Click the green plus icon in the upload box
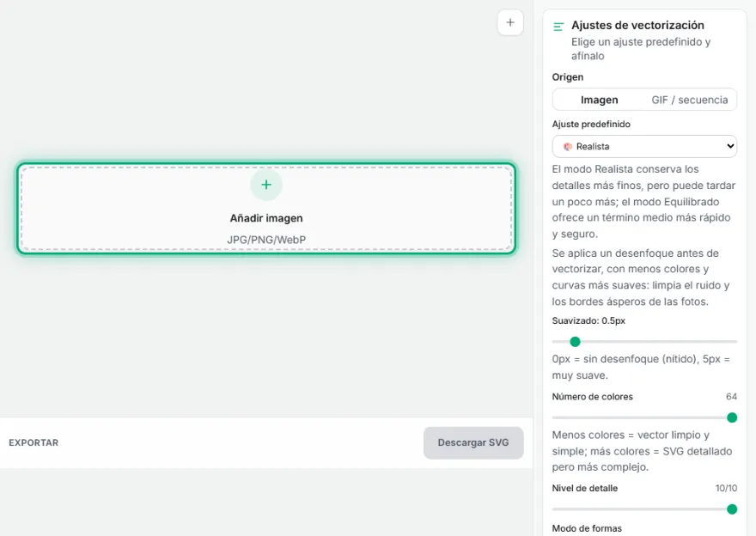756x536 pixels. (266, 185)
